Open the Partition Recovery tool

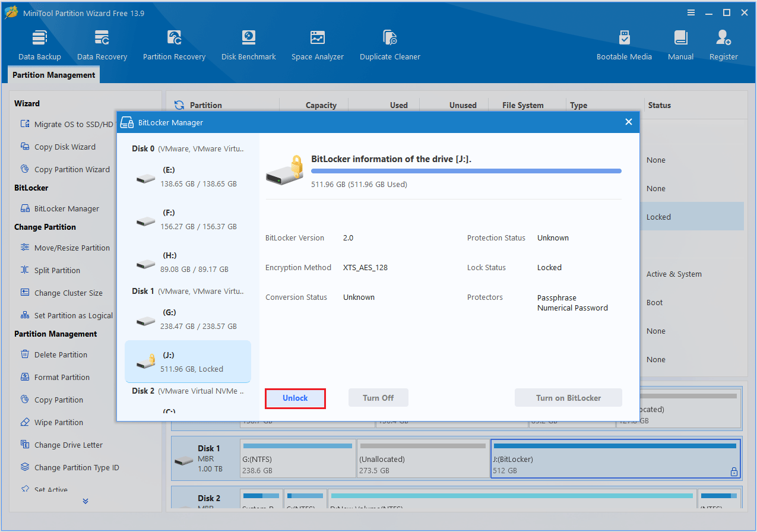[174, 46]
